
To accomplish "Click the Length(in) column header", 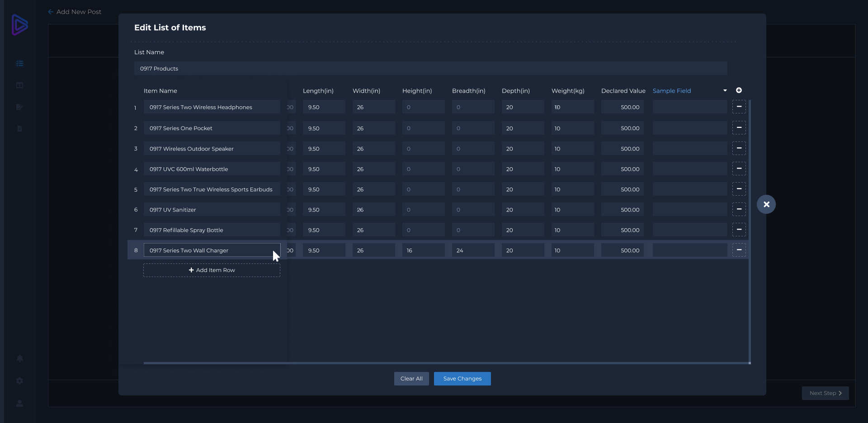I will pyautogui.click(x=318, y=91).
